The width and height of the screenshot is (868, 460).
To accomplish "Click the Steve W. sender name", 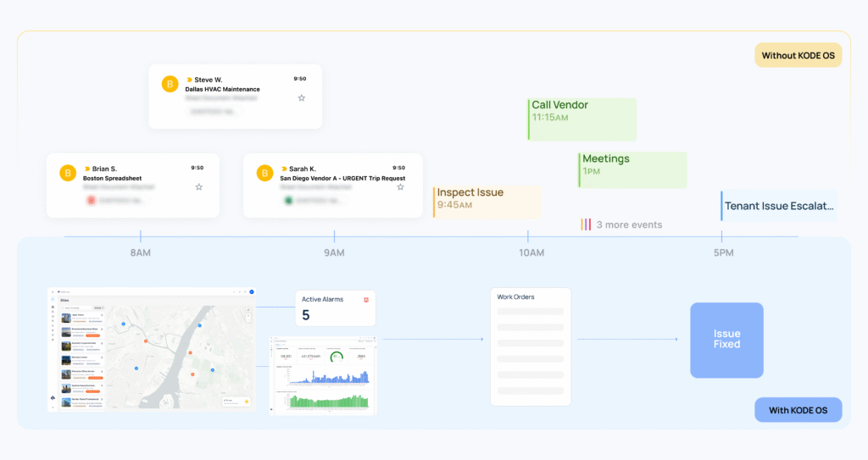I will pyautogui.click(x=209, y=80).
